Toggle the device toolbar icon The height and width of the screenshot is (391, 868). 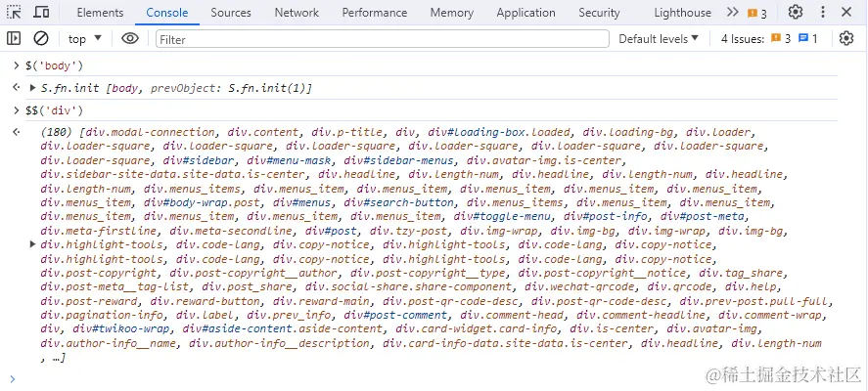(x=41, y=12)
